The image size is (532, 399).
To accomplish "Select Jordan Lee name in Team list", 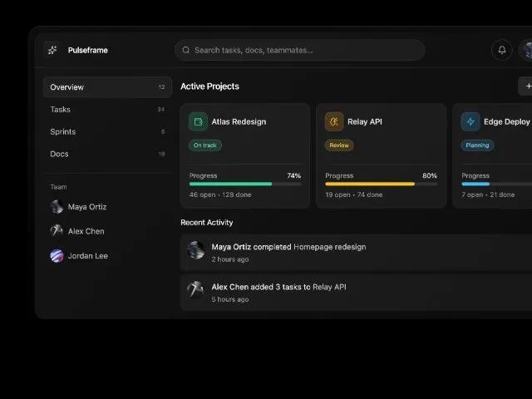I will click(x=88, y=256).
